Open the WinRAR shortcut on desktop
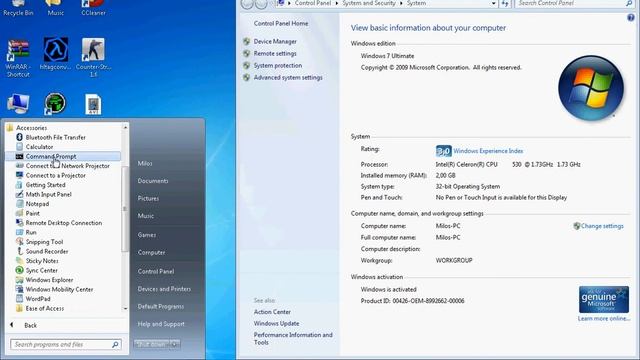This screenshot has height=360, width=640. [x=18, y=58]
